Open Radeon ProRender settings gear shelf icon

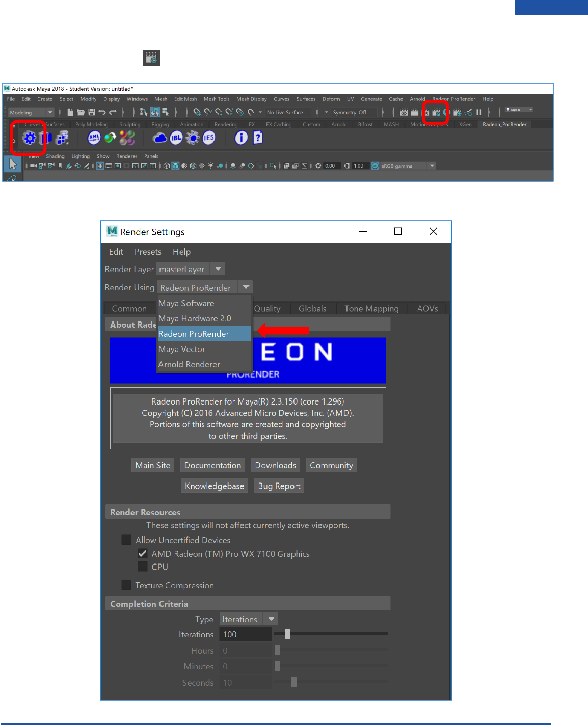point(30,138)
